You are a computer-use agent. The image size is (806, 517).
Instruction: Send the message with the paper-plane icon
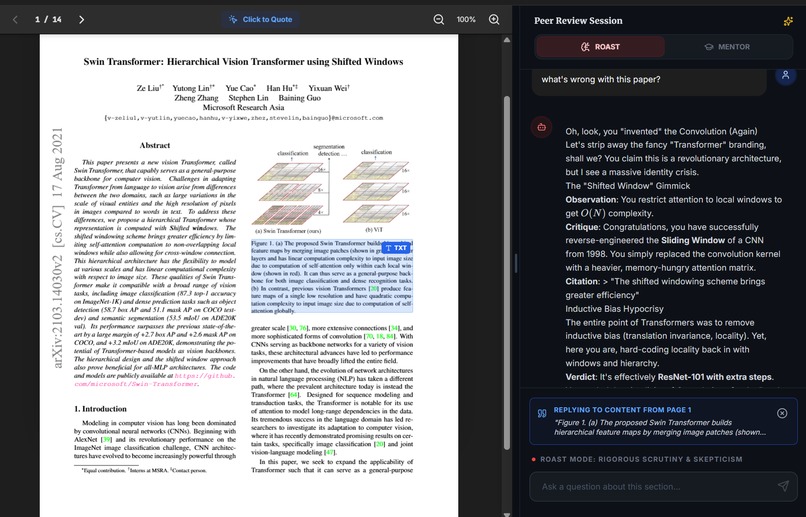click(x=783, y=486)
